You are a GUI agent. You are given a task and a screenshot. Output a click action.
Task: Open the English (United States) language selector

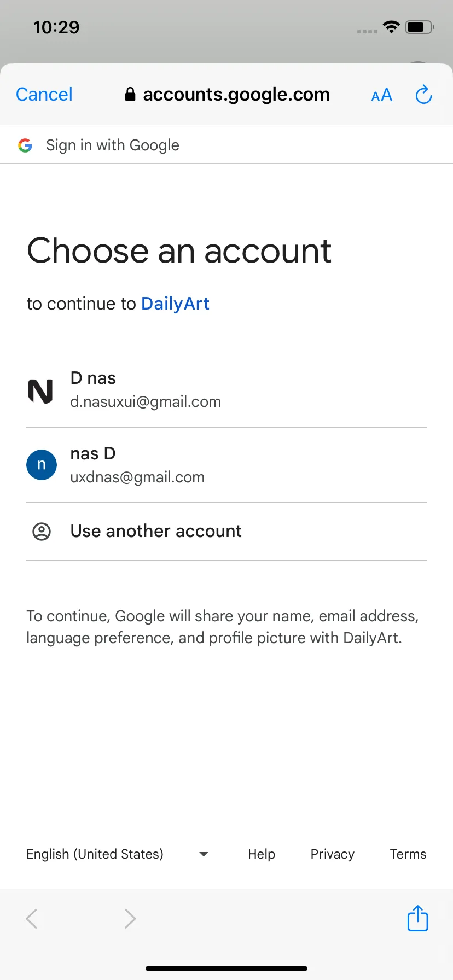[117, 854]
